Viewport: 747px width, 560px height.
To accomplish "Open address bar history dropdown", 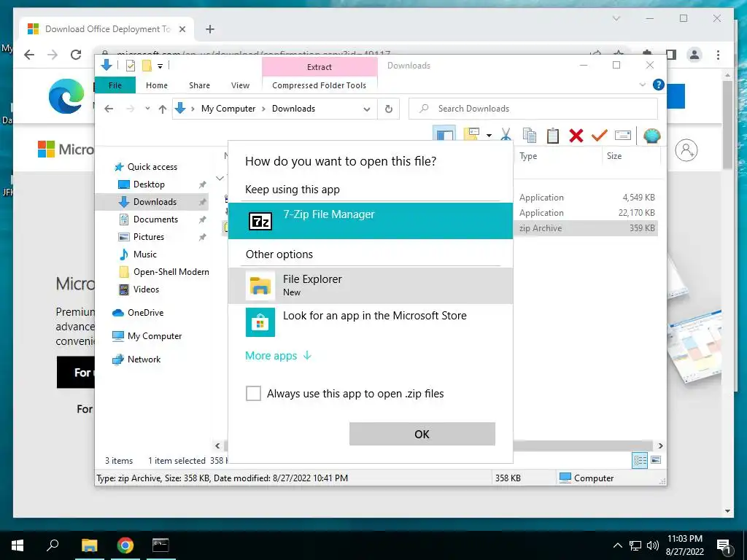I will [367, 109].
